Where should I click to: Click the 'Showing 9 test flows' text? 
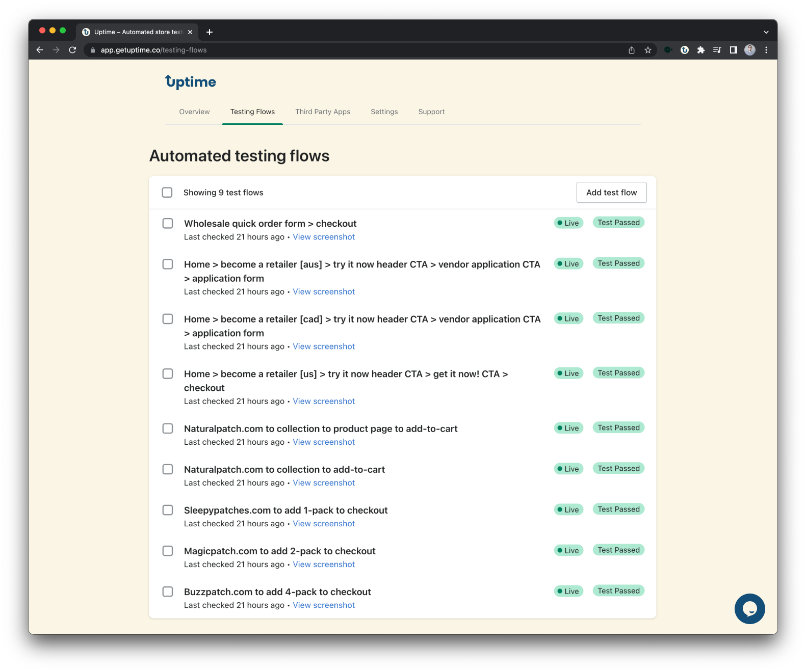(223, 193)
